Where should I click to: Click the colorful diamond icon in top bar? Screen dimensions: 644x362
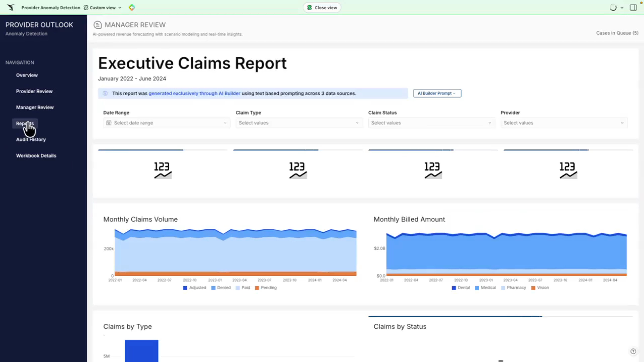tap(132, 8)
